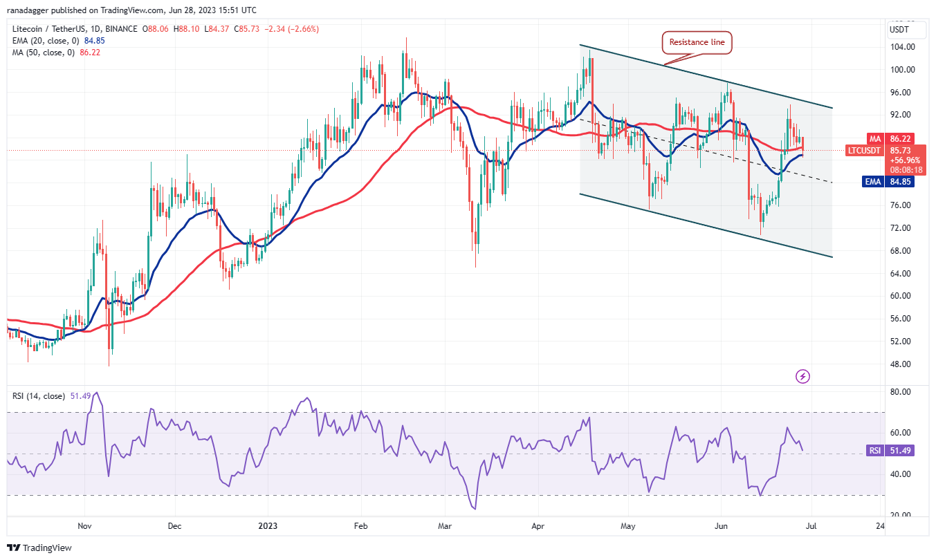The height and width of the screenshot is (560, 936).
Task: Click the 48.00 price level on axis
Action: 901,364
